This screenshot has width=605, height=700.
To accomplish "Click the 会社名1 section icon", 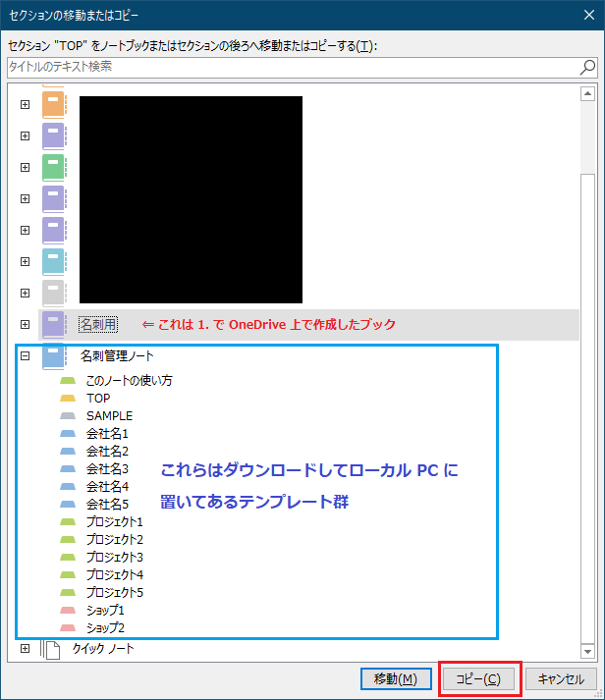I will (68, 434).
